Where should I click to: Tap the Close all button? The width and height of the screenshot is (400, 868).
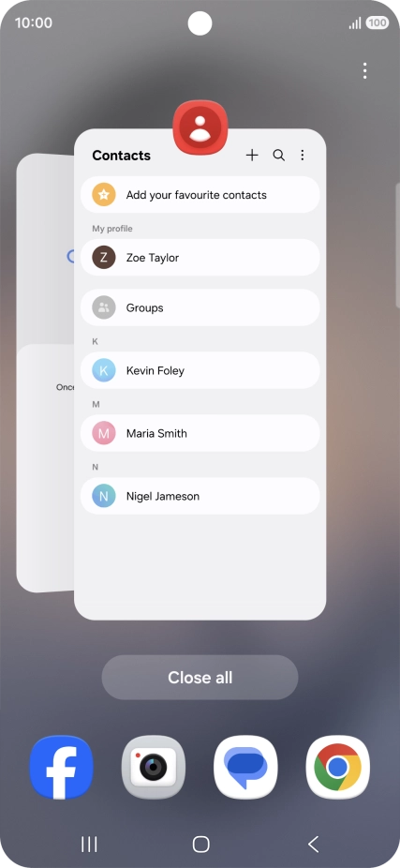coord(200,677)
